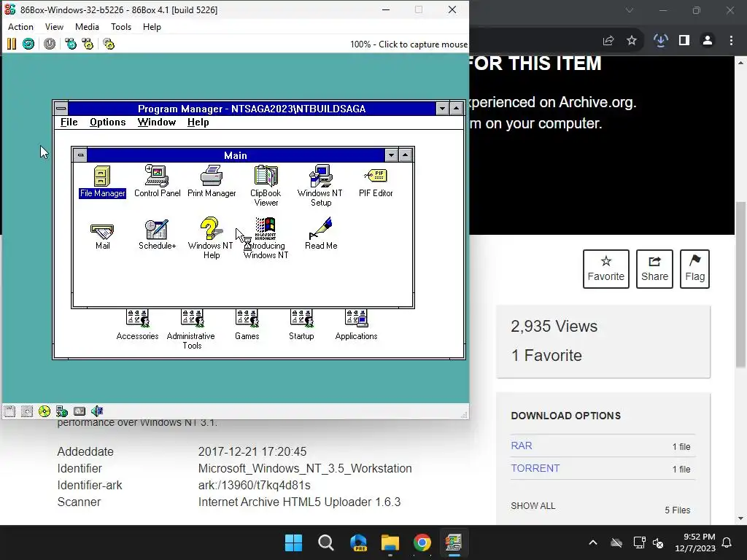
Task: Select the Print Manager icon
Action: click(x=212, y=182)
